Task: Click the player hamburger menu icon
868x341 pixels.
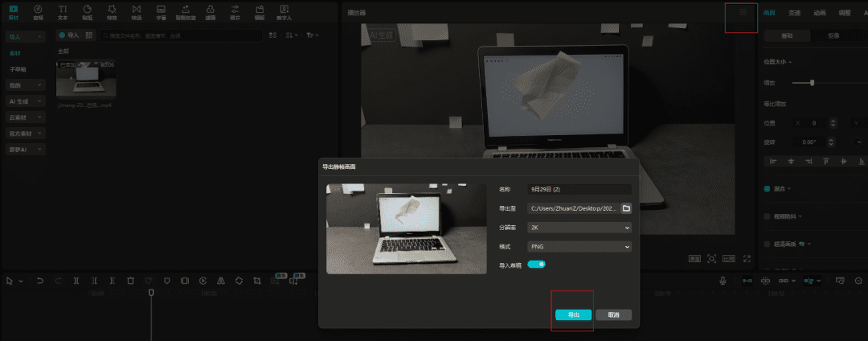Action: pyautogui.click(x=742, y=12)
